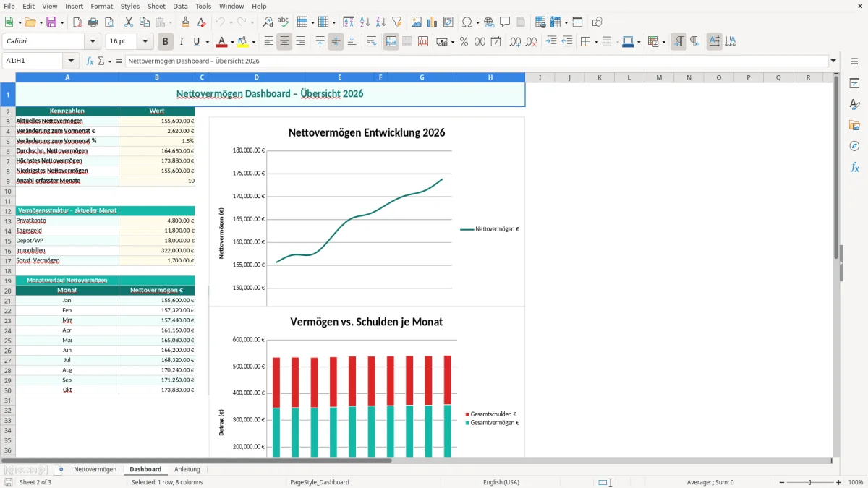Select column D header
This screenshot has height=488, width=868.
pyautogui.click(x=256, y=77)
